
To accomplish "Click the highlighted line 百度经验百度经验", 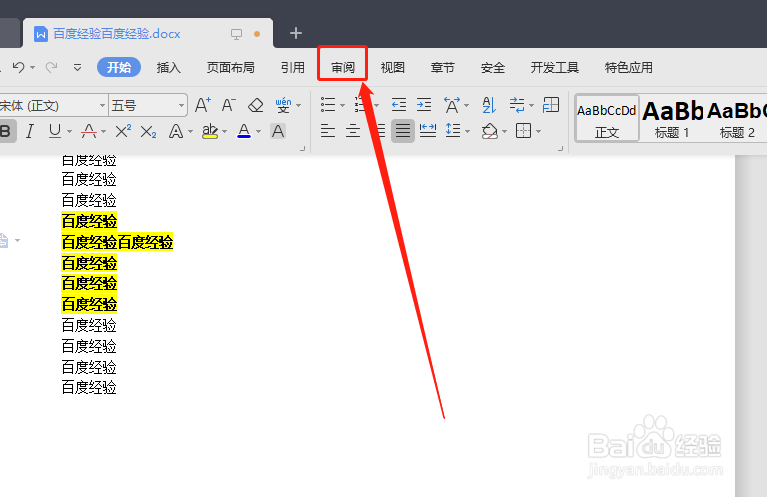I will pos(117,242).
